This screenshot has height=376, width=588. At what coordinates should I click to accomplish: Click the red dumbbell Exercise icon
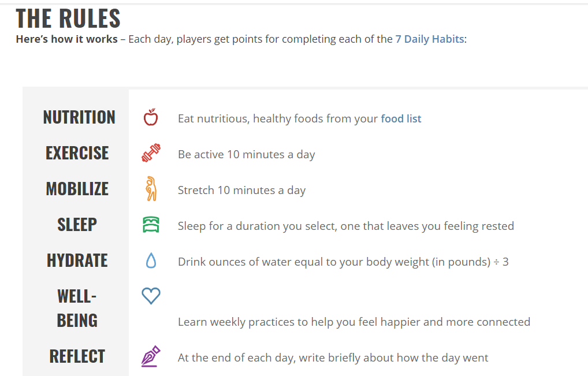click(151, 153)
